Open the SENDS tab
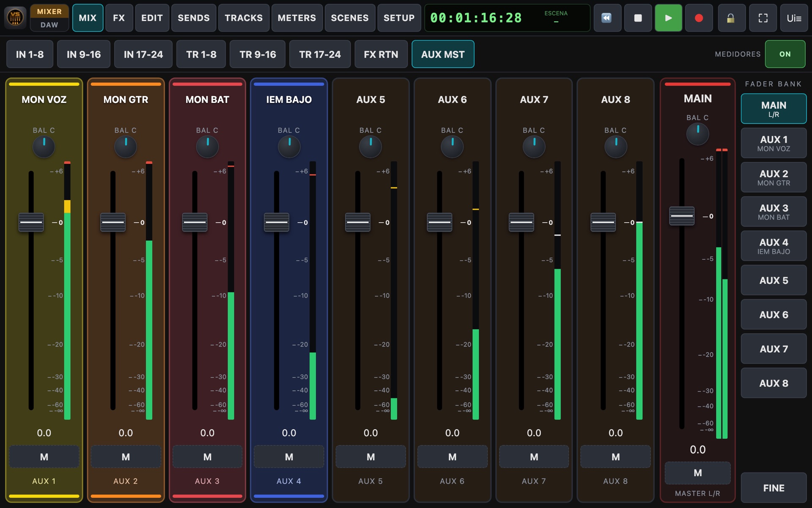Screen dimensions: 812x508 (194, 18)
